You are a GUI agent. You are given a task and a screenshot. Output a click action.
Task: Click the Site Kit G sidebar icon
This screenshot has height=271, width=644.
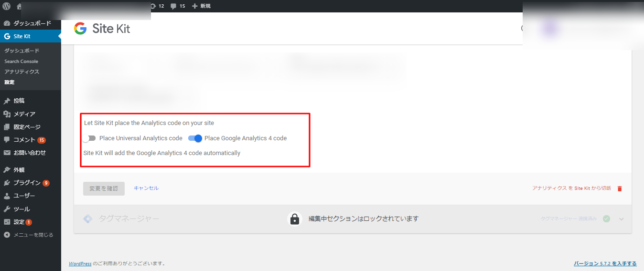[7, 36]
